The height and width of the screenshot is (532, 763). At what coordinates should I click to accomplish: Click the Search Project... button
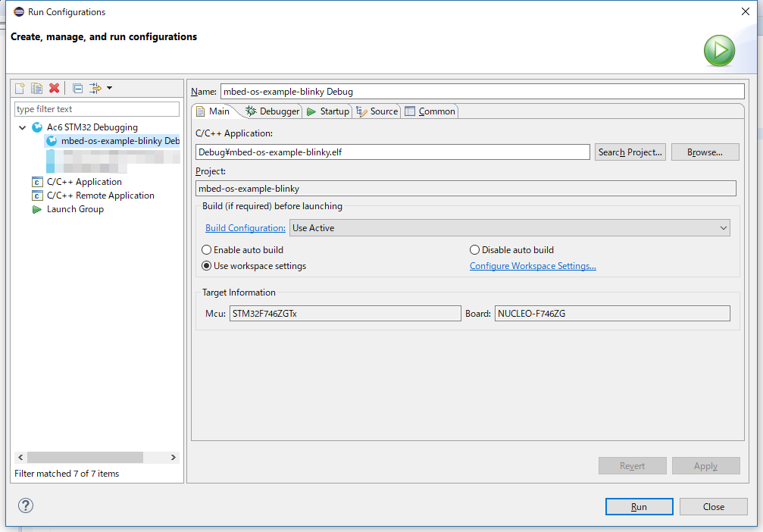tap(630, 152)
